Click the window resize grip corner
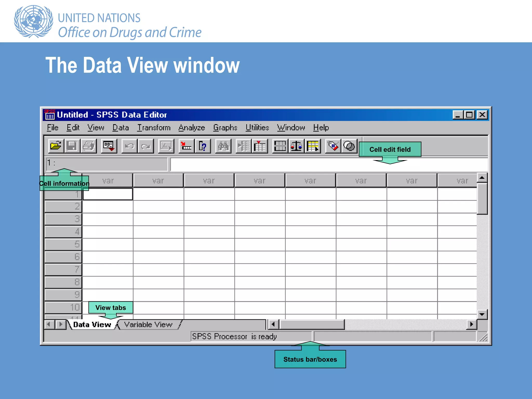The height and width of the screenshot is (399, 532). [x=483, y=337]
